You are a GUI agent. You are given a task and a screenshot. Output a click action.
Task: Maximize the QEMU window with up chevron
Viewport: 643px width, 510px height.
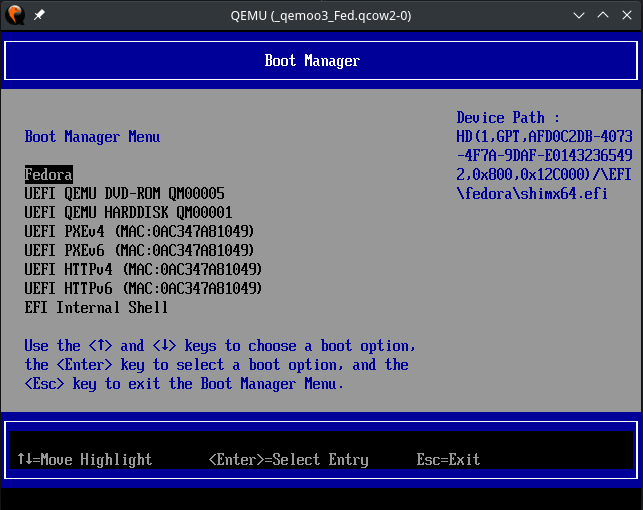tap(603, 16)
